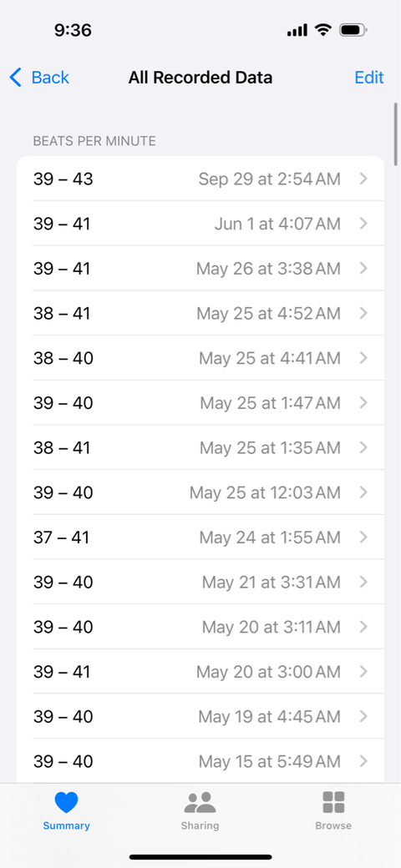Tap the home indicator bar
This screenshot has width=401, height=868.
pyautogui.click(x=200, y=857)
